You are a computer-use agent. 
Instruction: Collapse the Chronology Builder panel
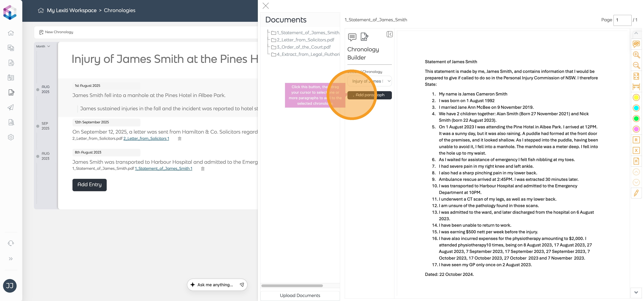click(x=389, y=34)
